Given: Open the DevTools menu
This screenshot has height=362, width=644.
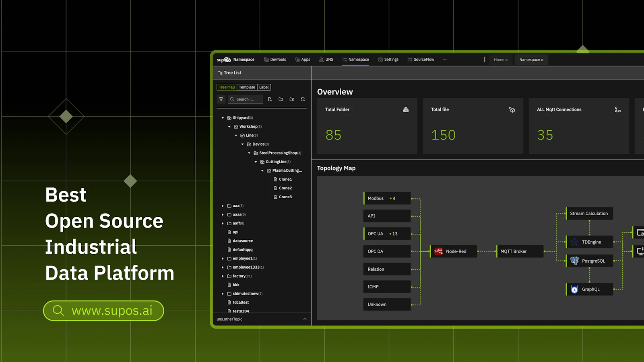Looking at the screenshot, I should (275, 60).
